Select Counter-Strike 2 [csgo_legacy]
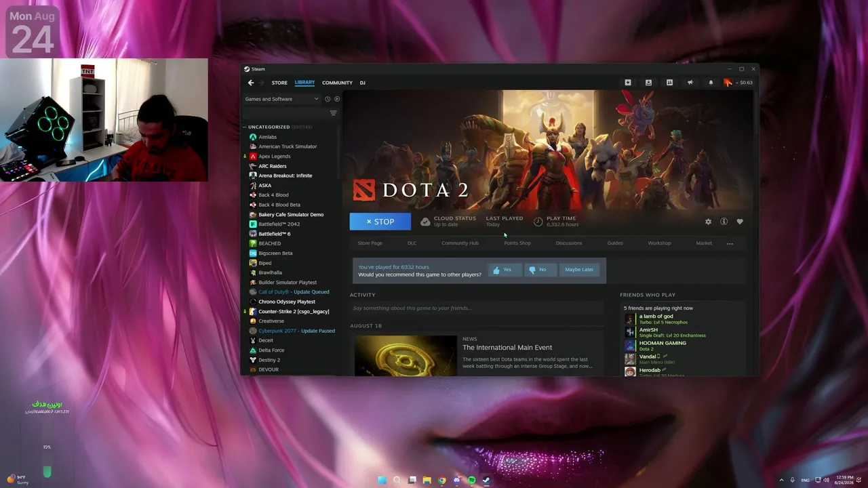Screen dimensions: 868x488 tap(294, 312)
